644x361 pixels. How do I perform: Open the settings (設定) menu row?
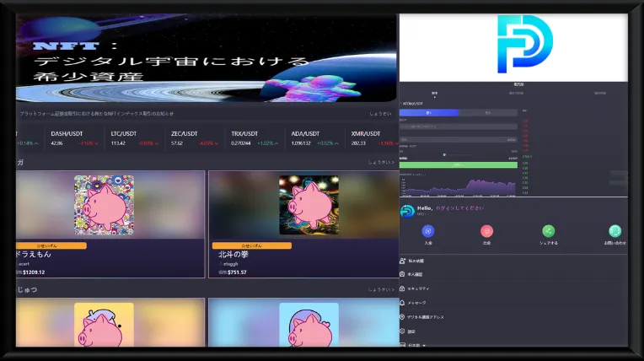pyautogui.click(x=513, y=331)
